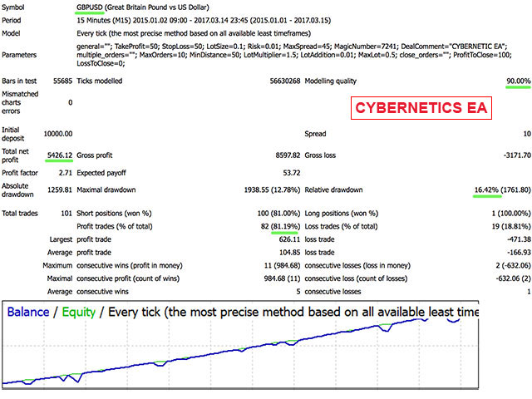Viewport: 532px width, 399px height.
Task: Click the red CYBERNETICS EA label box
Action: coord(420,109)
